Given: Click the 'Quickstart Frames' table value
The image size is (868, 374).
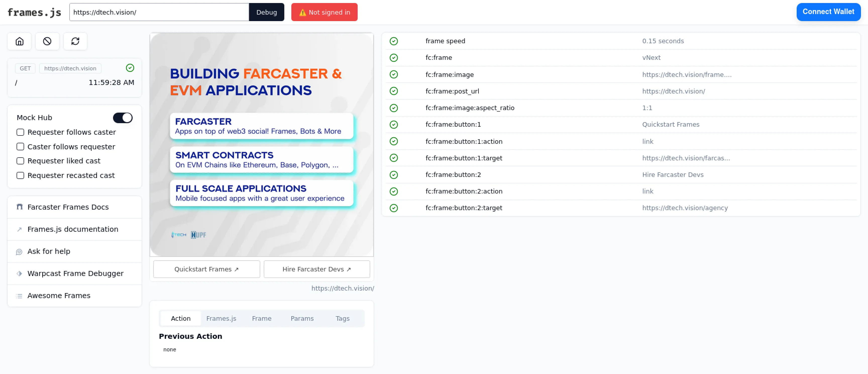Looking at the screenshot, I should pos(671,124).
